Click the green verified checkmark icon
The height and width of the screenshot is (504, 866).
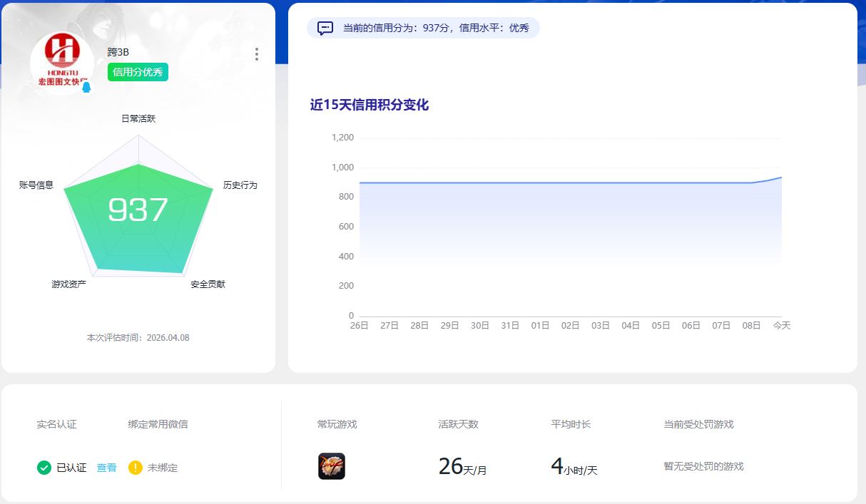point(44,468)
